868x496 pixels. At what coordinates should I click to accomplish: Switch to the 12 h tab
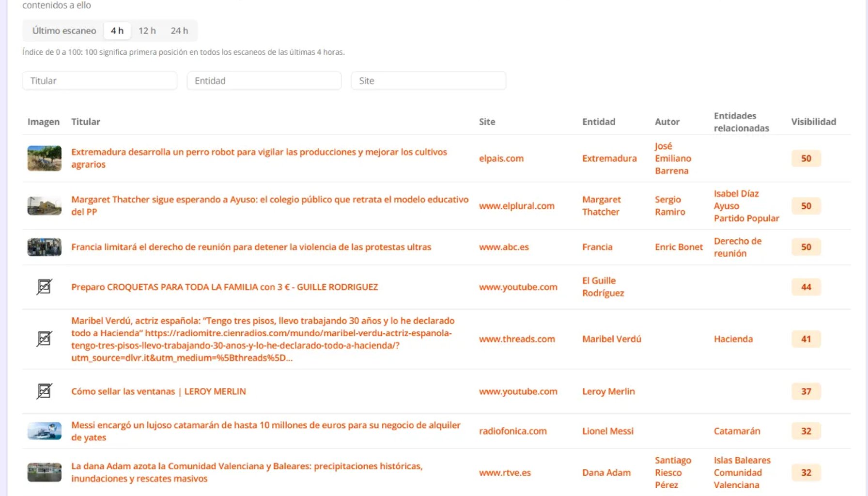pyautogui.click(x=147, y=31)
